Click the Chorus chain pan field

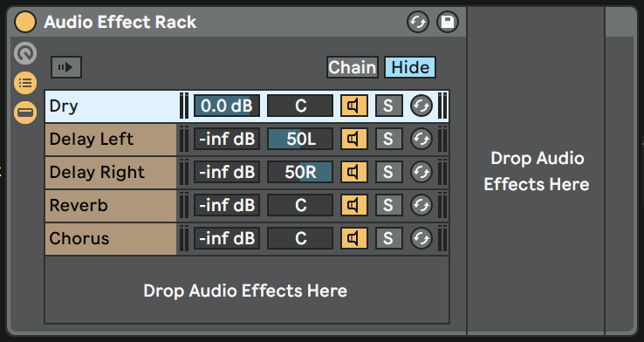(x=300, y=238)
